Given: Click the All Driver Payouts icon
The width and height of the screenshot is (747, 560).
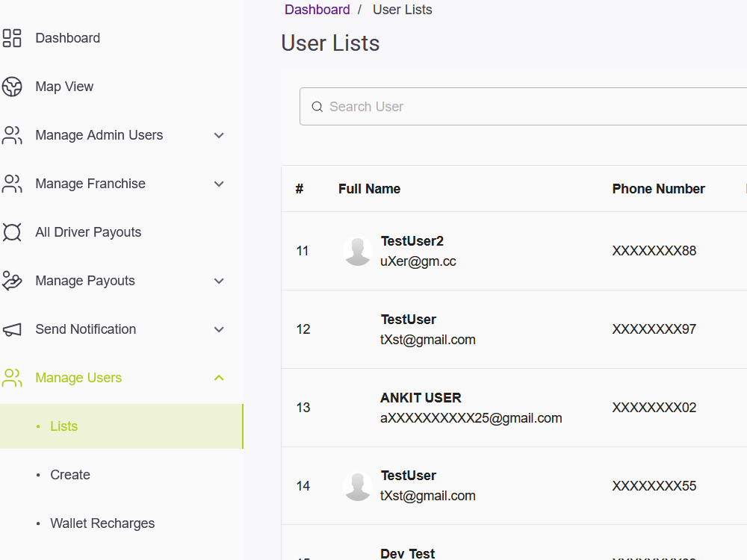Looking at the screenshot, I should pos(12,232).
